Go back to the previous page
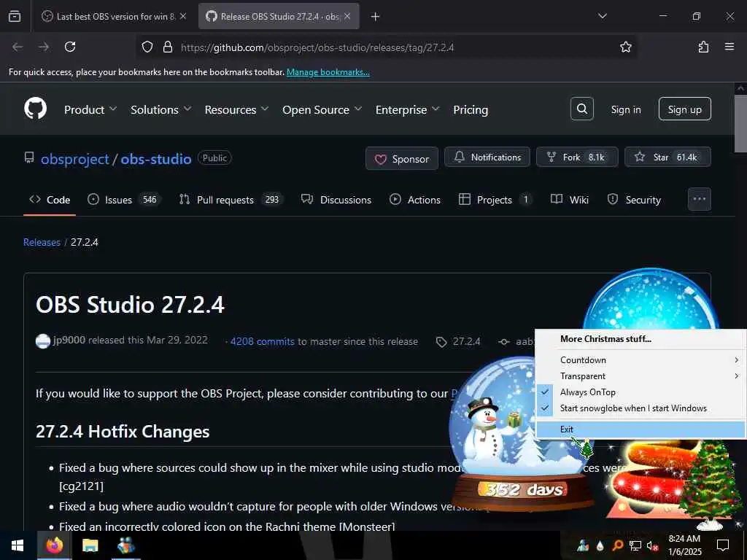Viewport: 747px width, 560px height. coord(18,47)
